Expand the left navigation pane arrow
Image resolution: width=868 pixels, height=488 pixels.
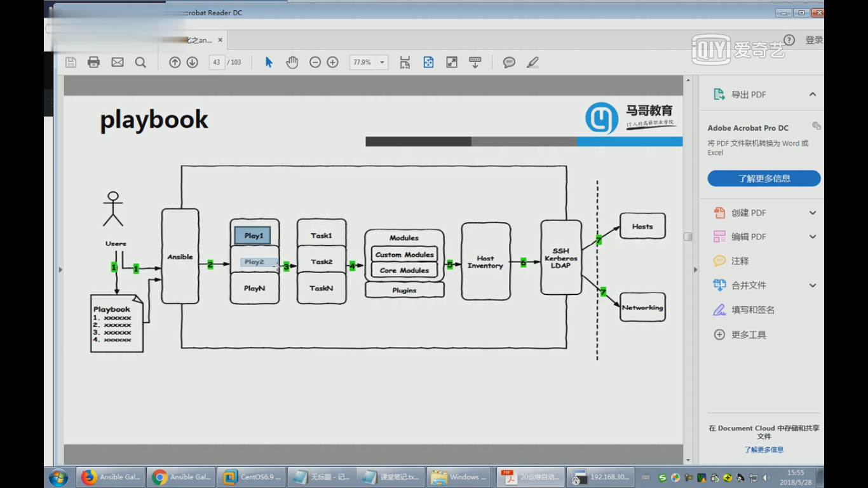pyautogui.click(x=60, y=269)
